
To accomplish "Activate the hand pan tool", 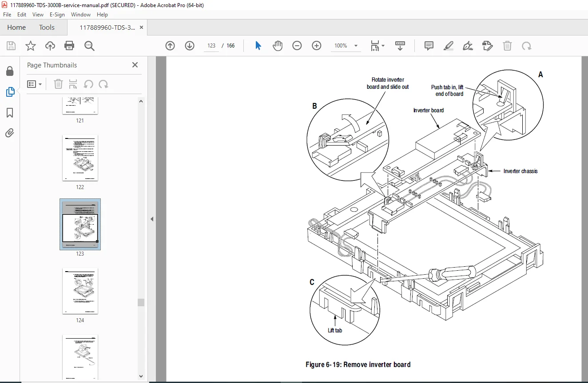I will pyautogui.click(x=278, y=46).
